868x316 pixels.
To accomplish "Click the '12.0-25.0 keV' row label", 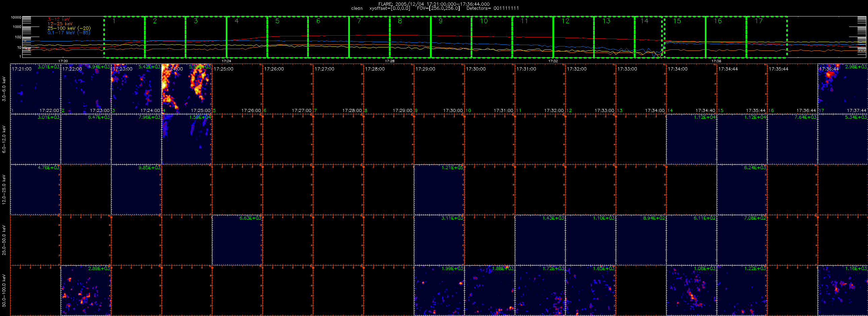I will [x=4, y=190].
